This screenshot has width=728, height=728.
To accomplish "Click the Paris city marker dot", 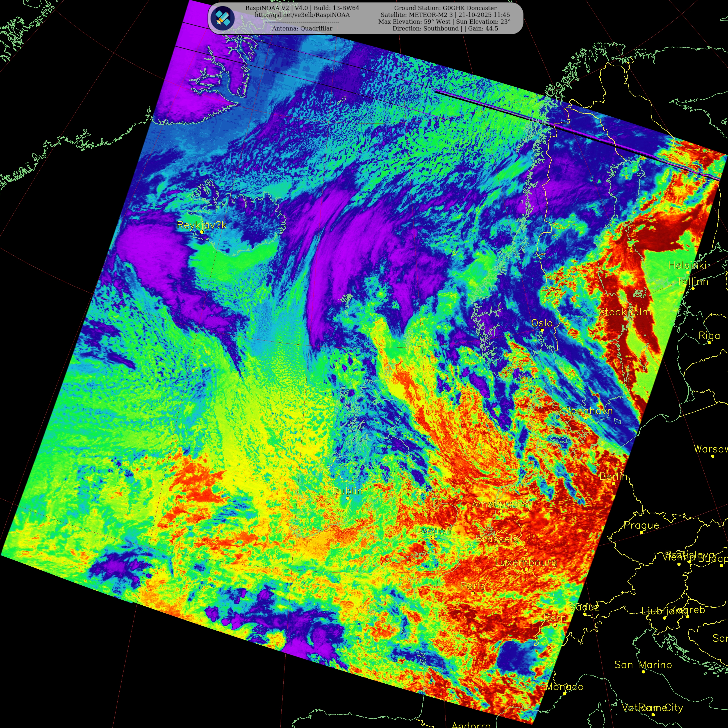I will click(x=473, y=593).
